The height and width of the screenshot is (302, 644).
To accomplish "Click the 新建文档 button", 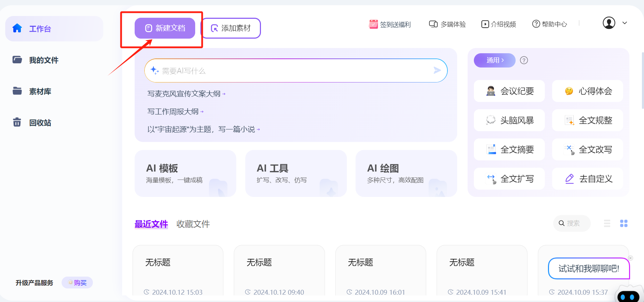I will click(x=165, y=28).
